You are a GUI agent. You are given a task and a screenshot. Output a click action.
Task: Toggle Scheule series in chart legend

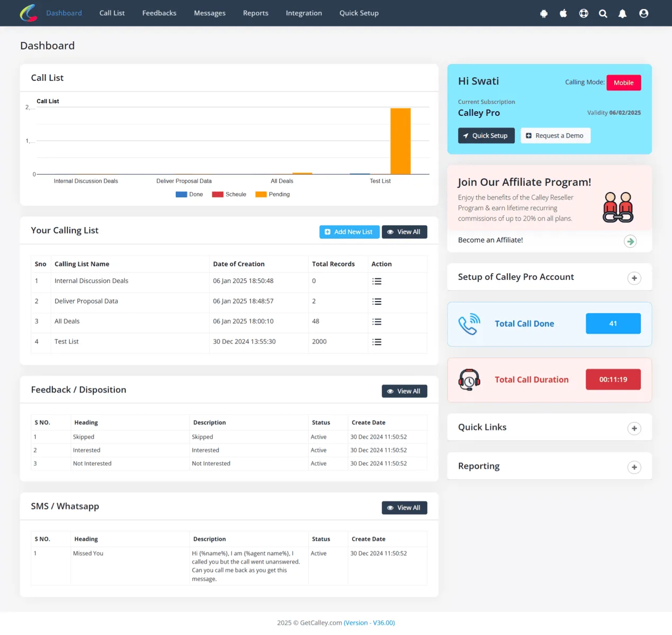(x=229, y=194)
